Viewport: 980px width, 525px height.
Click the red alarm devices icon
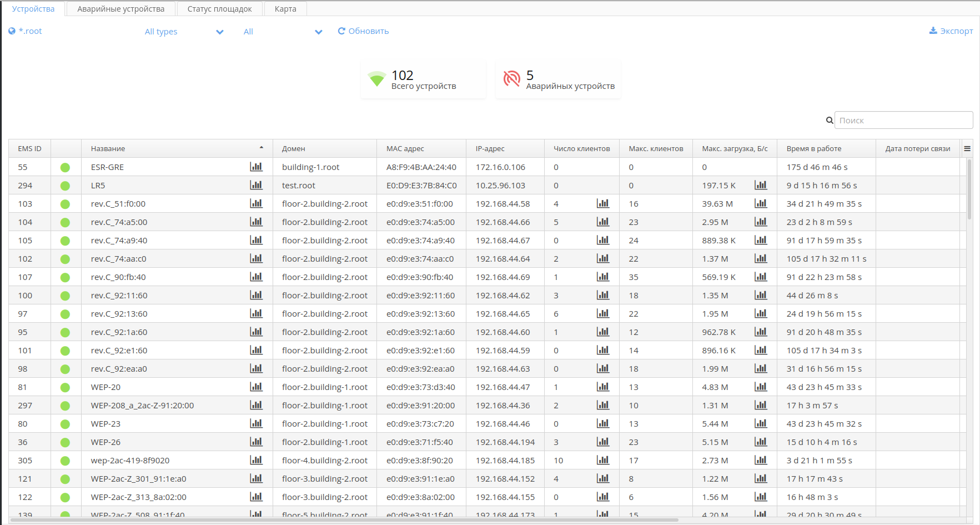point(511,79)
